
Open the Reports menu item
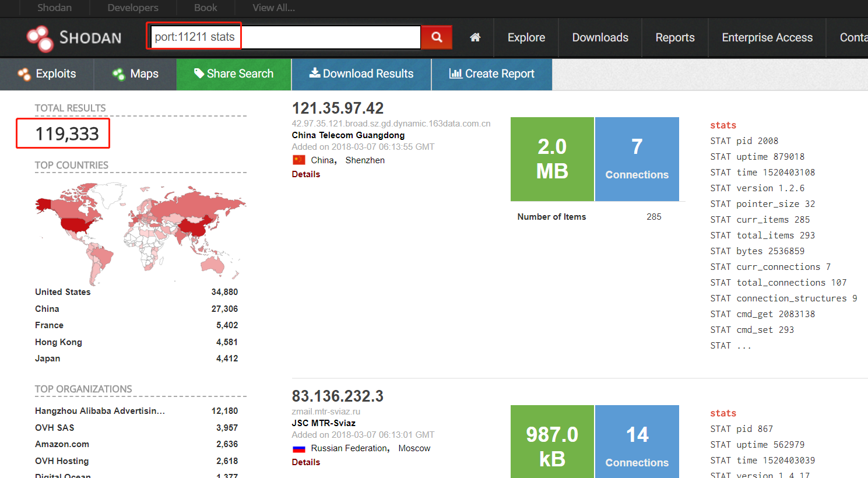click(x=675, y=37)
